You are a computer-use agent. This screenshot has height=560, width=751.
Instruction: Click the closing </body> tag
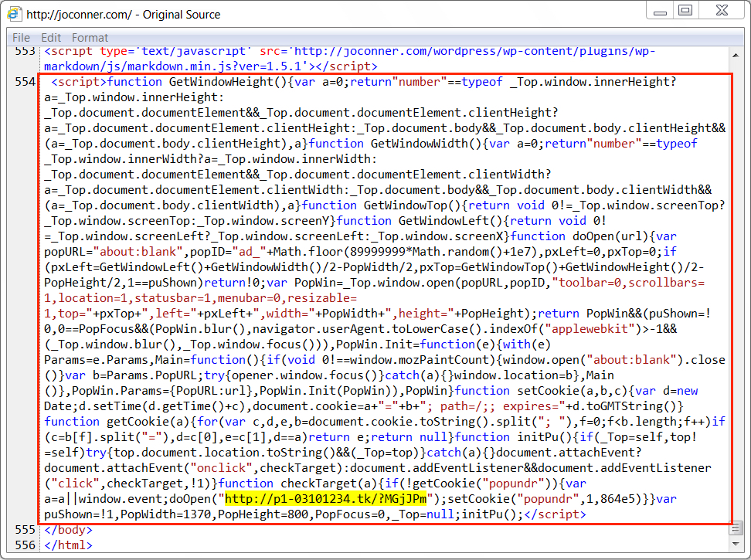[x=68, y=530]
